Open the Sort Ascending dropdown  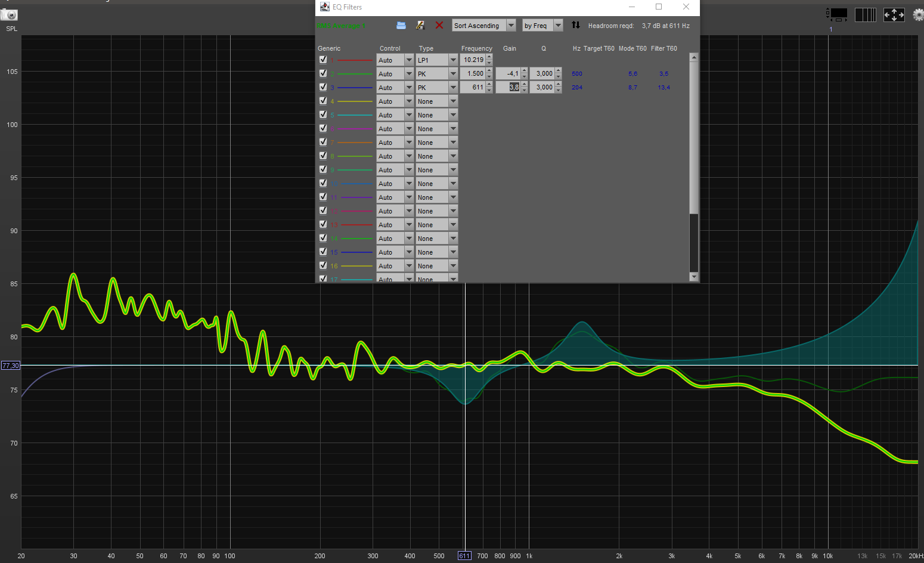[x=483, y=25]
